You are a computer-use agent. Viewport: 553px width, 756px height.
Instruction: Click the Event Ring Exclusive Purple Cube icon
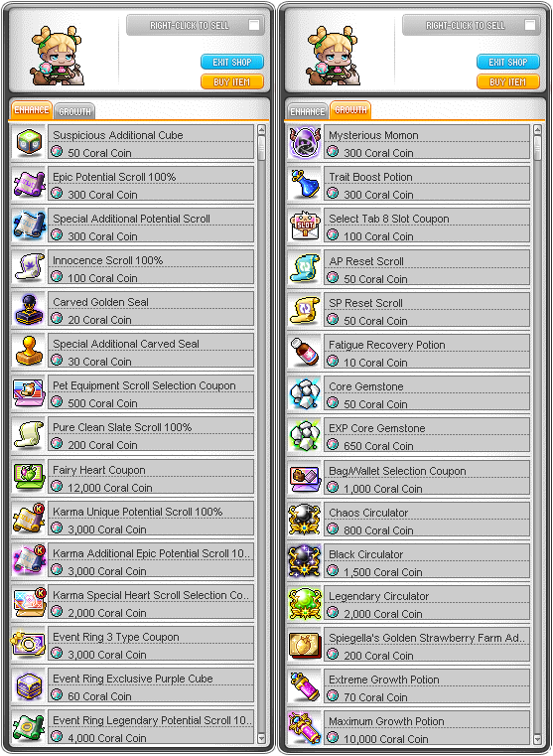pyautogui.click(x=29, y=685)
